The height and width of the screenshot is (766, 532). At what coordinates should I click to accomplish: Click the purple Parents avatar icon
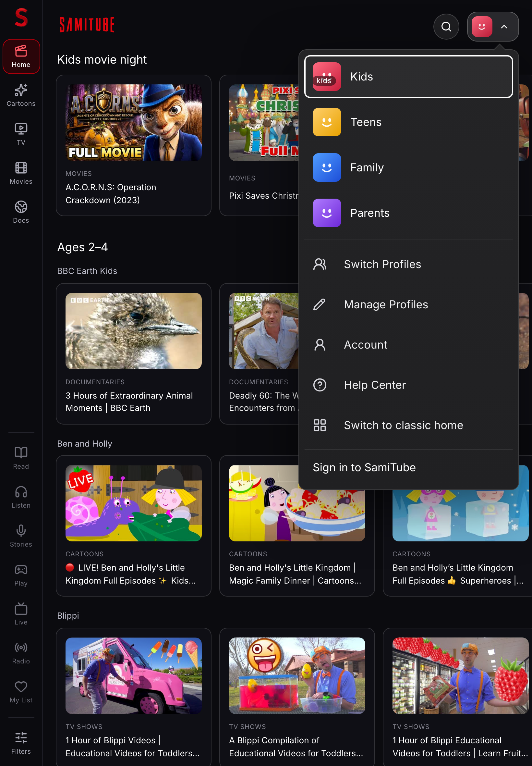point(327,213)
